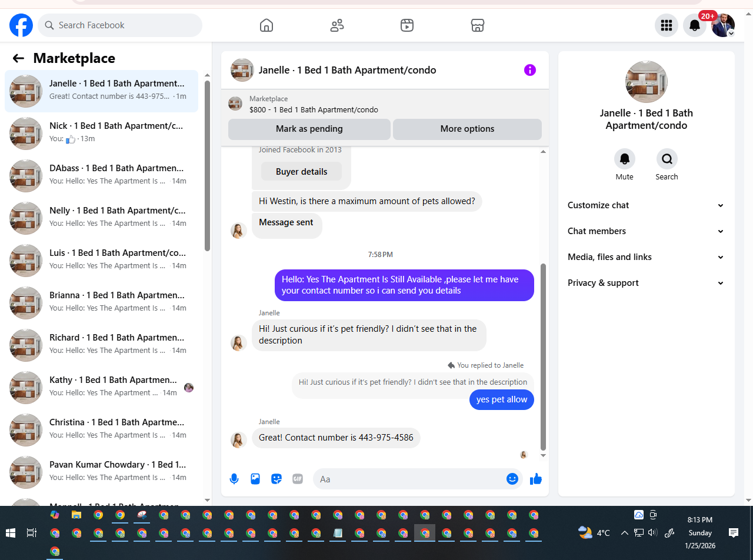Open Nick's conversation in the list
The height and width of the screenshot is (560, 753).
pos(101,134)
